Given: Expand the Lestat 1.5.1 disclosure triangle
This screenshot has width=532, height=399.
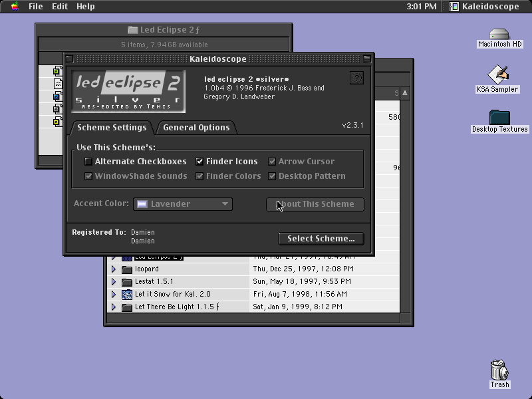Looking at the screenshot, I should (114, 281).
